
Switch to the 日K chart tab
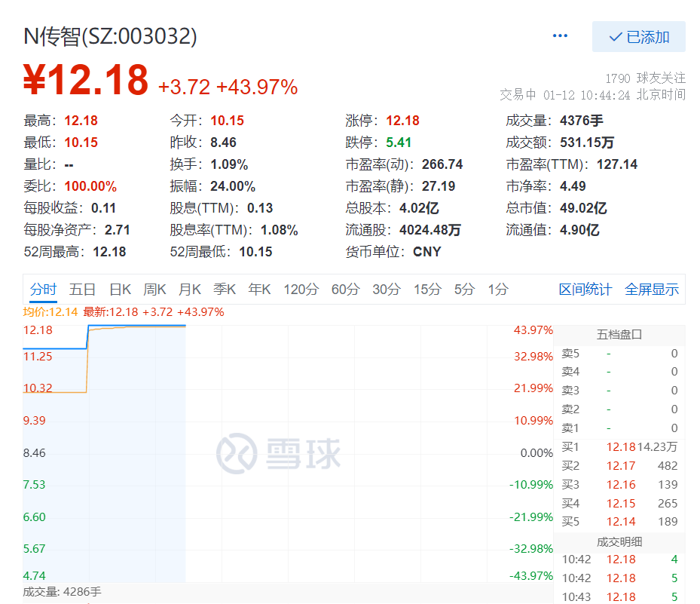coord(121,290)
